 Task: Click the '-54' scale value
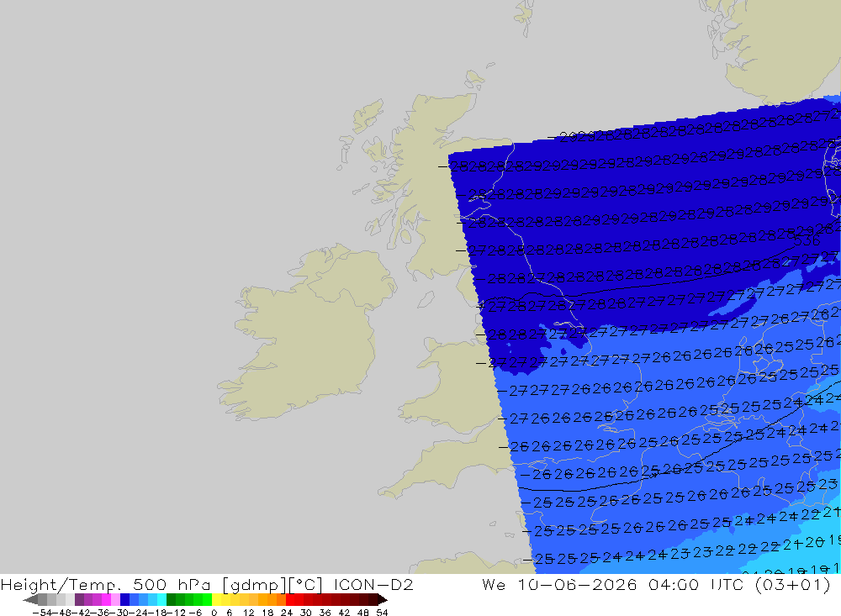tap(41, 613)
